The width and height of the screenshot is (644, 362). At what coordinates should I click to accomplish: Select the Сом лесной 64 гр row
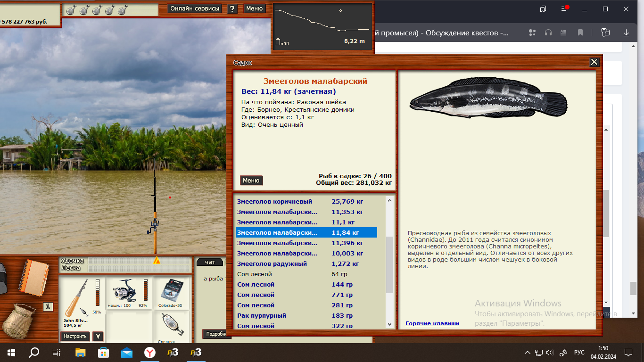pos(306,274)
